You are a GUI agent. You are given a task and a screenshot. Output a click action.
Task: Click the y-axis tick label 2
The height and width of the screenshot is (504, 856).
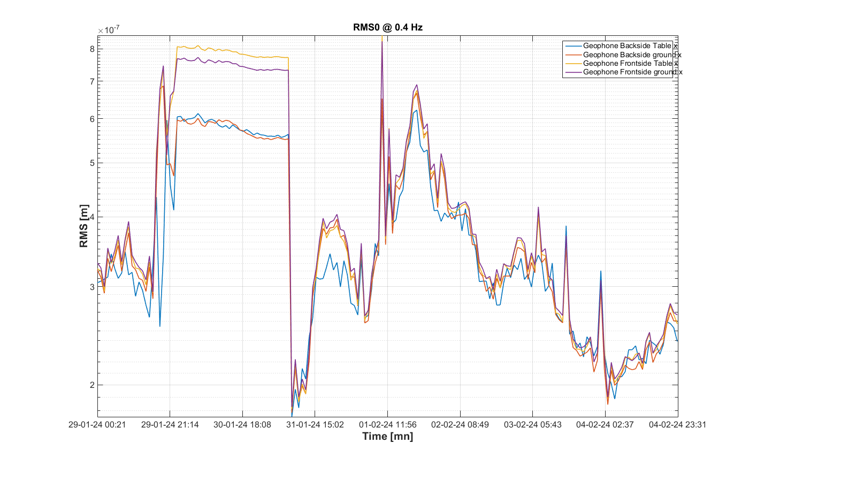92,385
